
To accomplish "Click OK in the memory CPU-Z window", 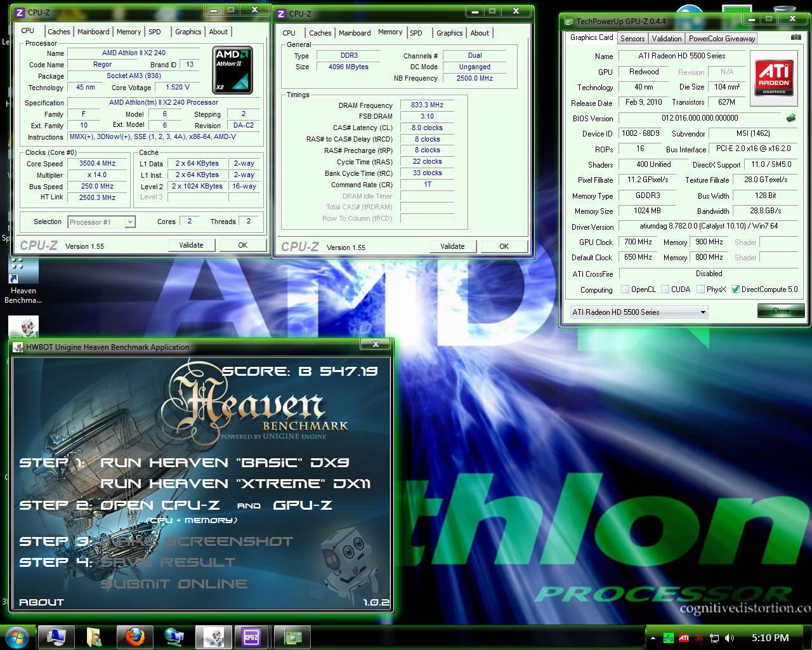I will point(504,246).
